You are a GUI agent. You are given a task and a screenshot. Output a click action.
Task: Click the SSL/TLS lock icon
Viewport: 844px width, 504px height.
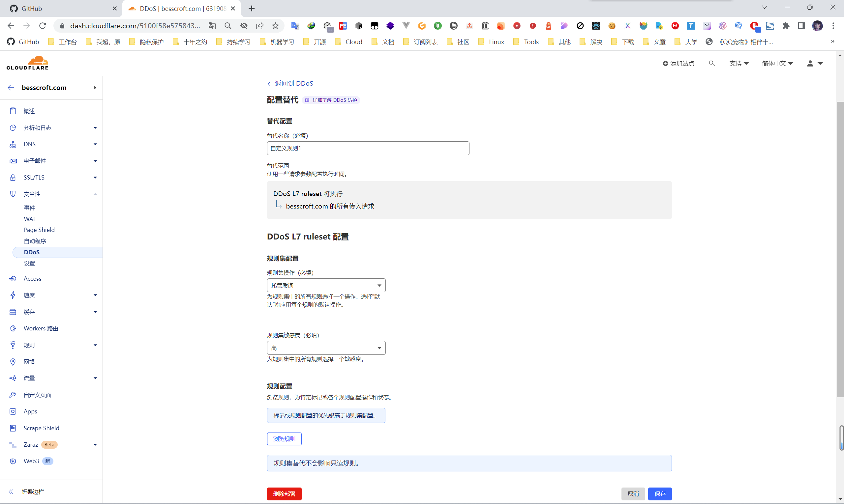point(13,177)
